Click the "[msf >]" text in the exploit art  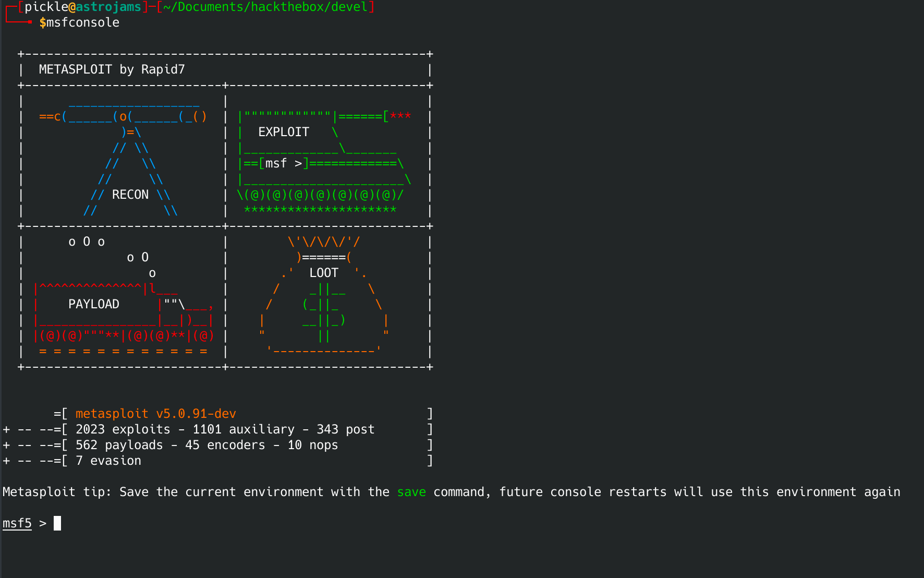click(284, 163)
